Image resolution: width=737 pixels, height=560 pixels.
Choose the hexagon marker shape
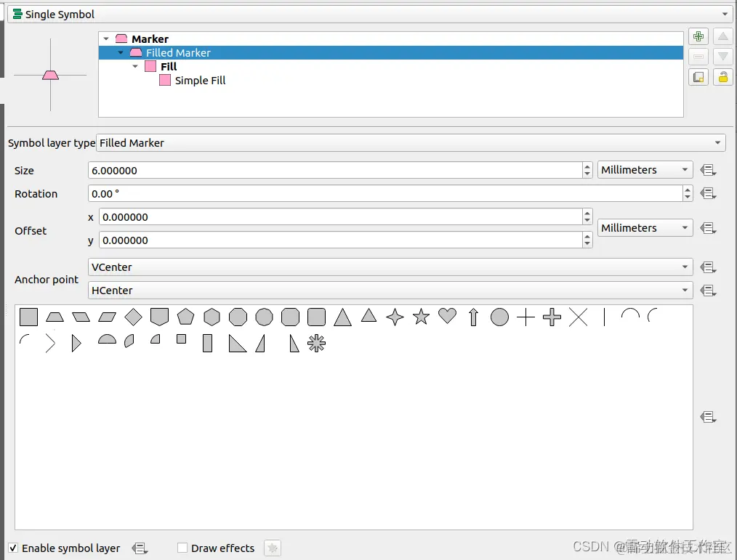[x=212, y=317]
